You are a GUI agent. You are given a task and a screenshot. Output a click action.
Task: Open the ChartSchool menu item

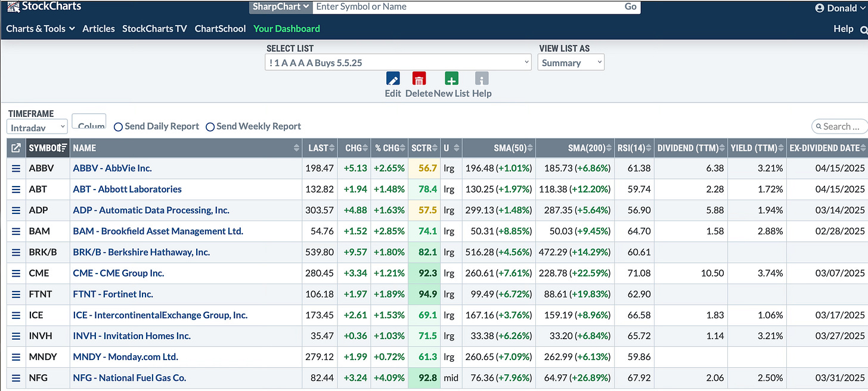click(220, 29)
